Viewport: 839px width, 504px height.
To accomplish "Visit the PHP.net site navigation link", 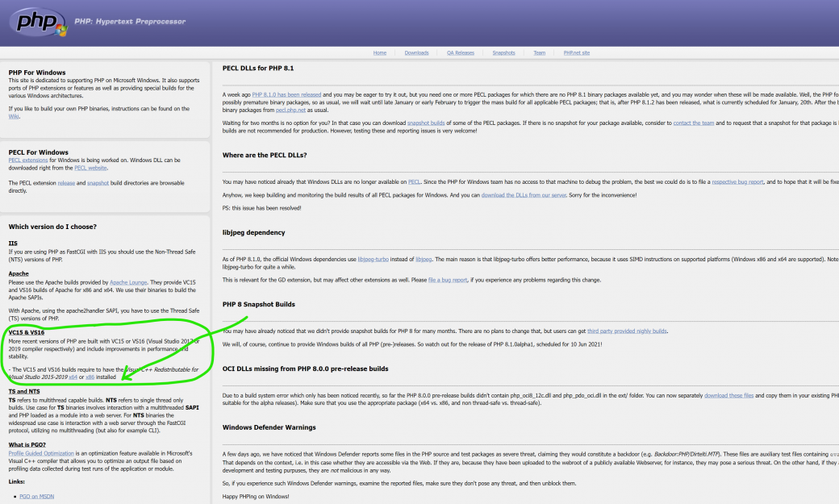I will [x=576, y=52].
